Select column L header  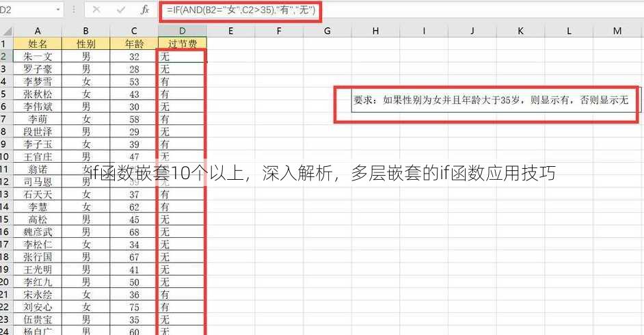(569, 31)
